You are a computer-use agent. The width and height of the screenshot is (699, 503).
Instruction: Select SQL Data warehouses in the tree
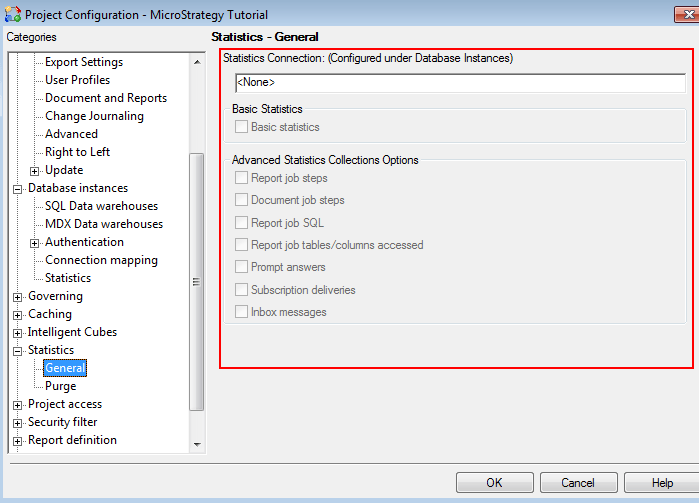[x=101, y=206]
